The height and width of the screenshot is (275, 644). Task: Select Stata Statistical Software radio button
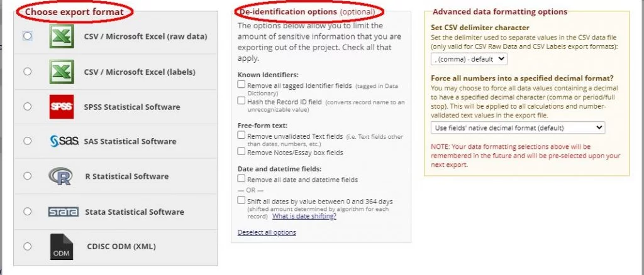point(27,212)
